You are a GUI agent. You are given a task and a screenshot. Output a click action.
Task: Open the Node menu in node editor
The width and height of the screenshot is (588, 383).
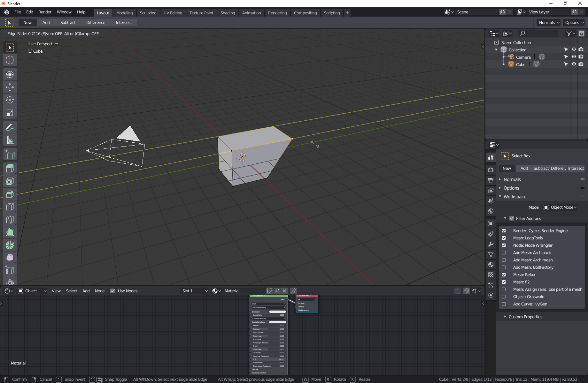coord(100,291)
